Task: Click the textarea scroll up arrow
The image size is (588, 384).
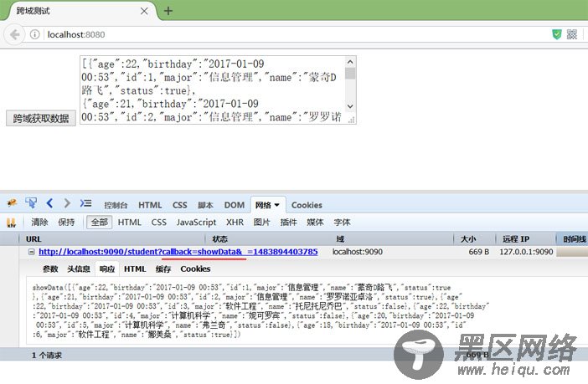Action: 350,62
